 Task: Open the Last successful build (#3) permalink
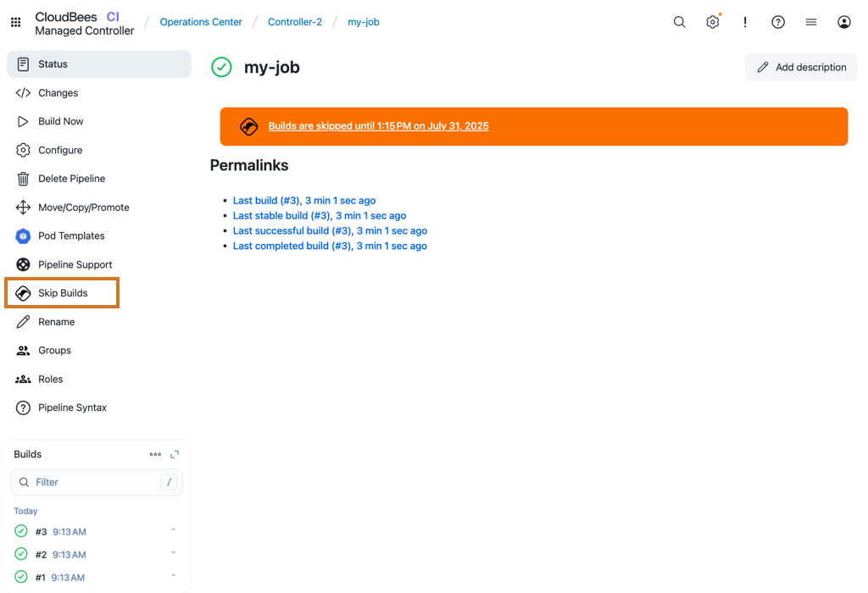(x=330, y=230)
